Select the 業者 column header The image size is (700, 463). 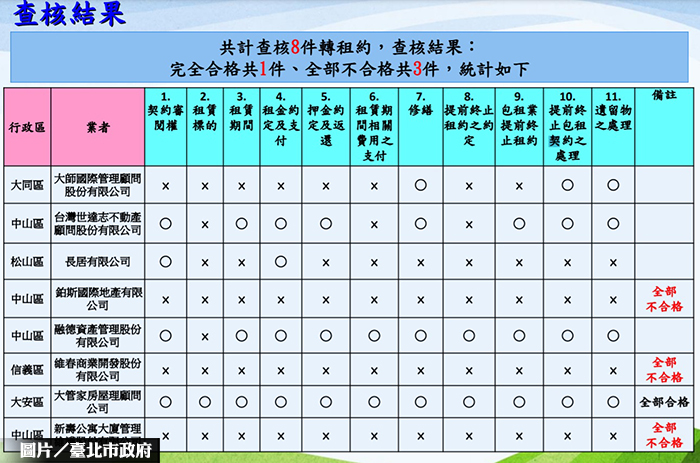[98, 128]
